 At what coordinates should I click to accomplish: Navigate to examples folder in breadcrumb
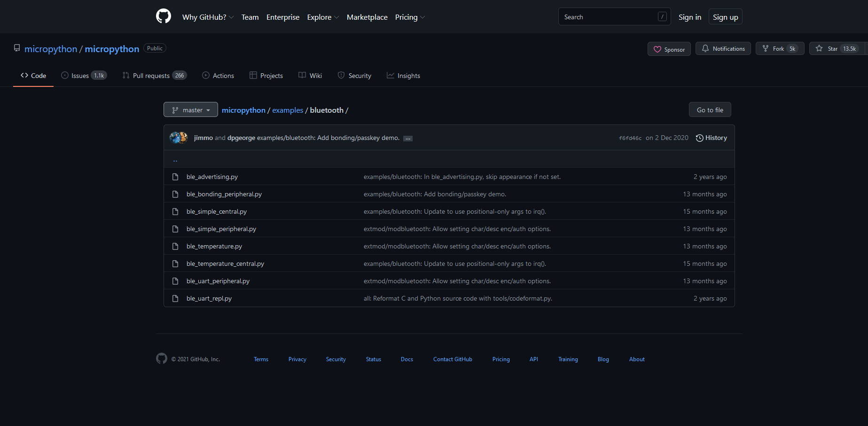[288, 110]
